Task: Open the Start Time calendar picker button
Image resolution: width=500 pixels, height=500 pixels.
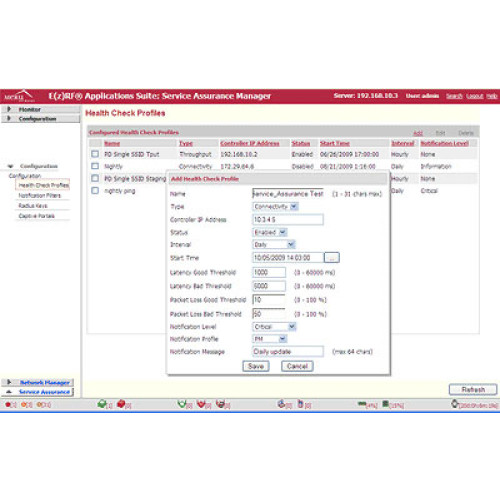Action: click(x=332, y=258)
